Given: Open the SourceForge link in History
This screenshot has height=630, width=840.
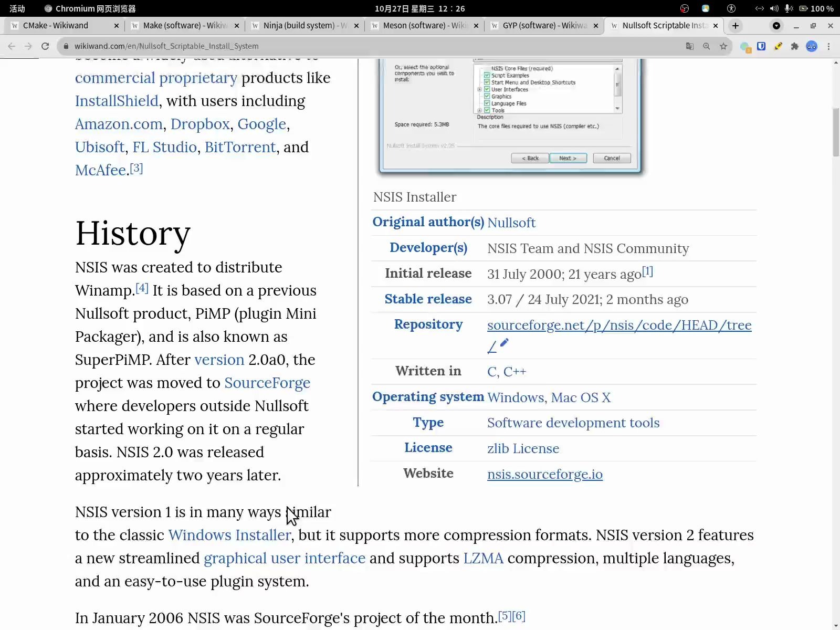Looking at the screenshot, I should [x=267, y=383].
